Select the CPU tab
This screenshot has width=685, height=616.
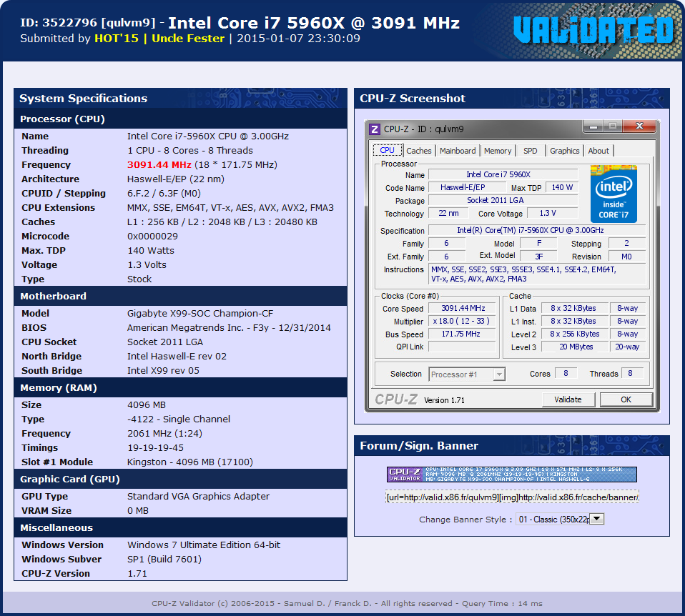pos(387,150)
